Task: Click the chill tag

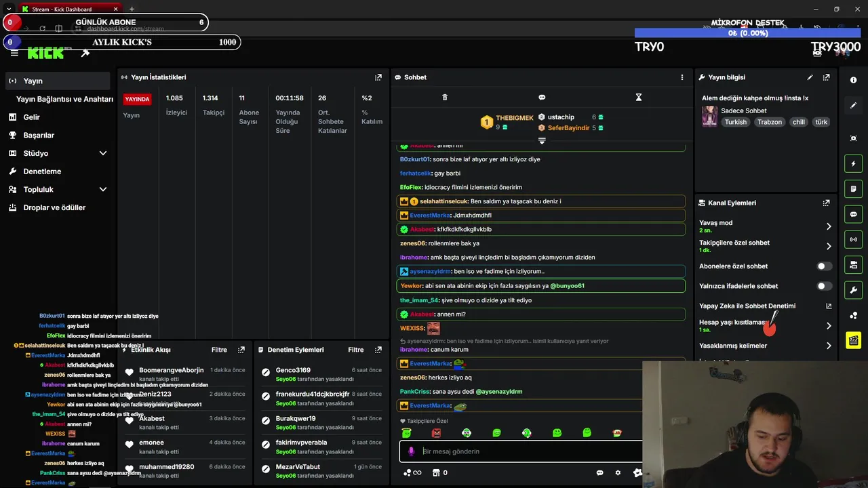Action: [799, 122]
